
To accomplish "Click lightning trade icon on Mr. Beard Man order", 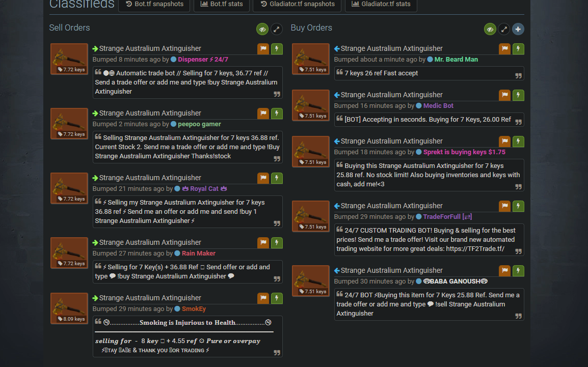I will point(518,49).
